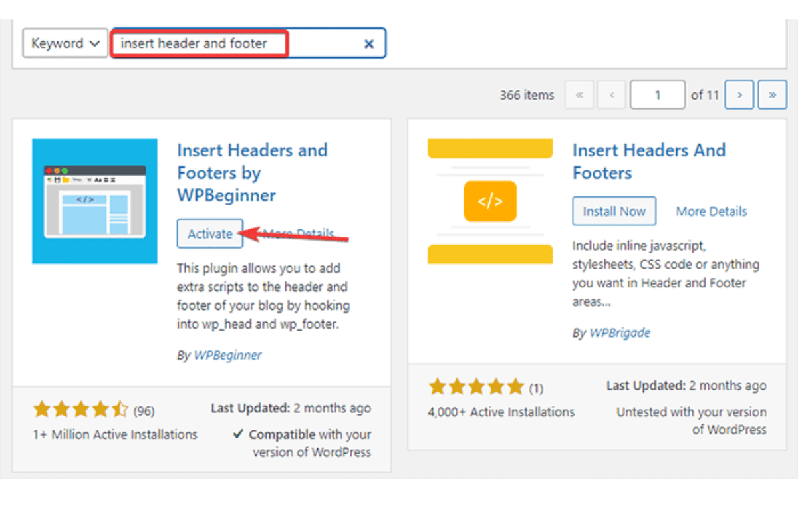This screenshot has width=798, height=532.
Task: Click the '(96)' rating count
Action: pyautogui.click(x=144, y=410)
